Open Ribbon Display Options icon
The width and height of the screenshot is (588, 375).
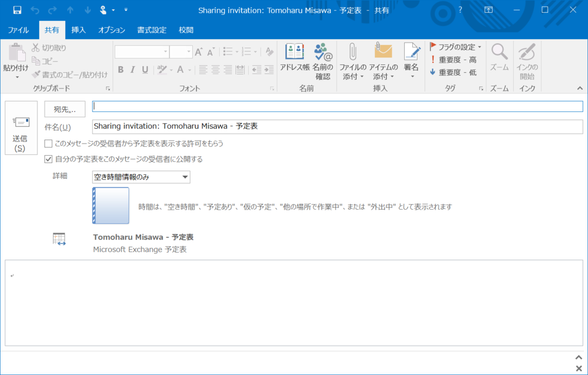(x=488, y=10)
